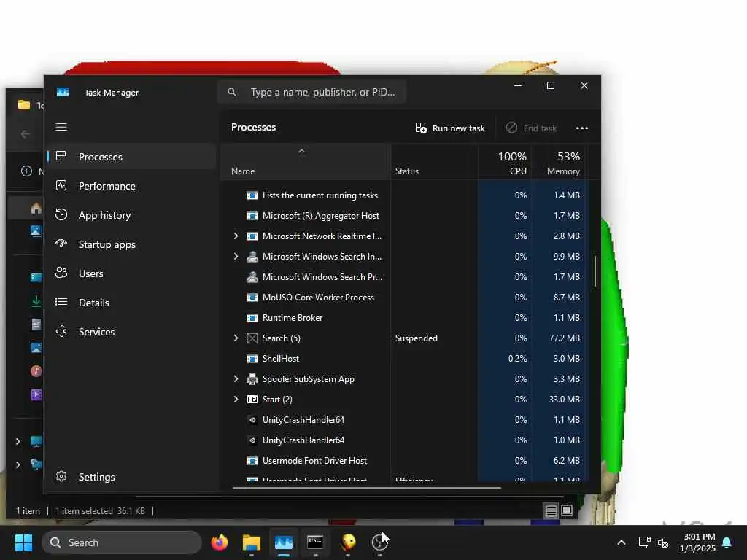Click the Spooler SubSystem App printer icon
Viewport: 747px width, 560px height.
point(252,379)
